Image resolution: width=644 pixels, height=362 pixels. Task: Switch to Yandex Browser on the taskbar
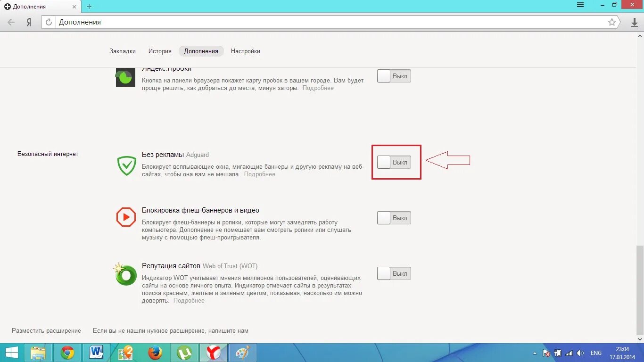pos(214,353)
